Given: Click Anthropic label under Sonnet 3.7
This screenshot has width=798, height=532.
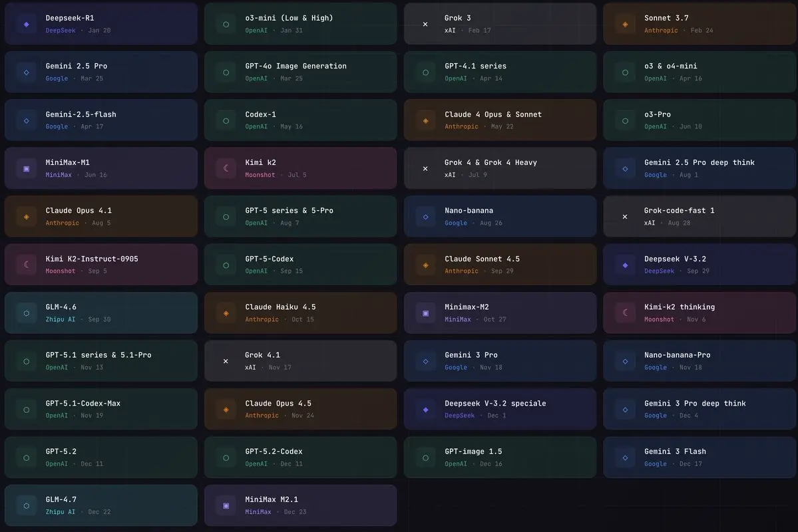Looking at the screenshot, I should click(661, 31).
